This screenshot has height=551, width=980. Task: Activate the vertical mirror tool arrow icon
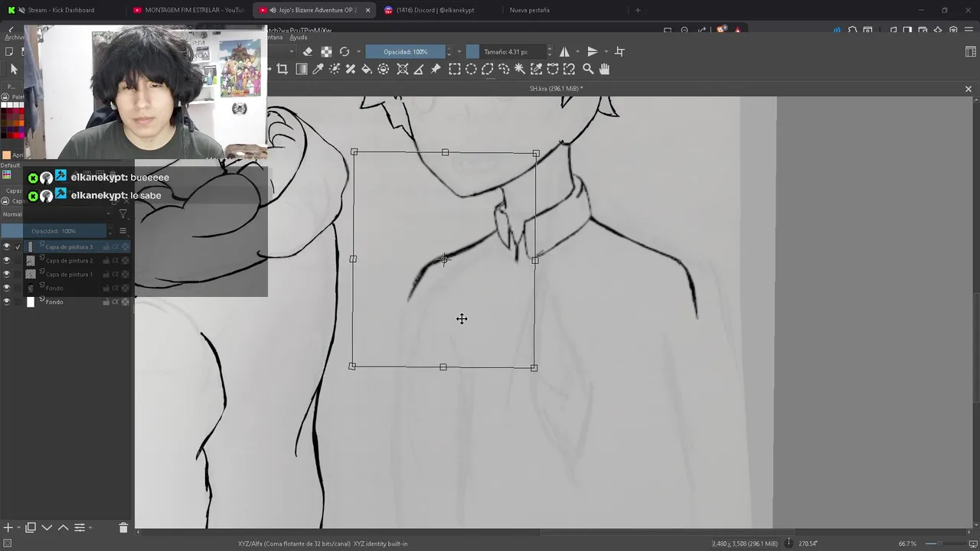click(592, 51)
